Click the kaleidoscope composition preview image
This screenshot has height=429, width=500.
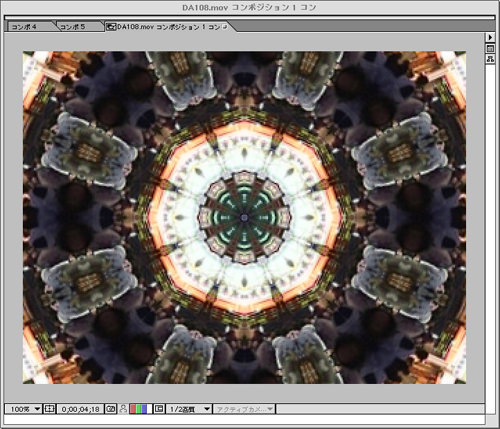click(244, 217)
